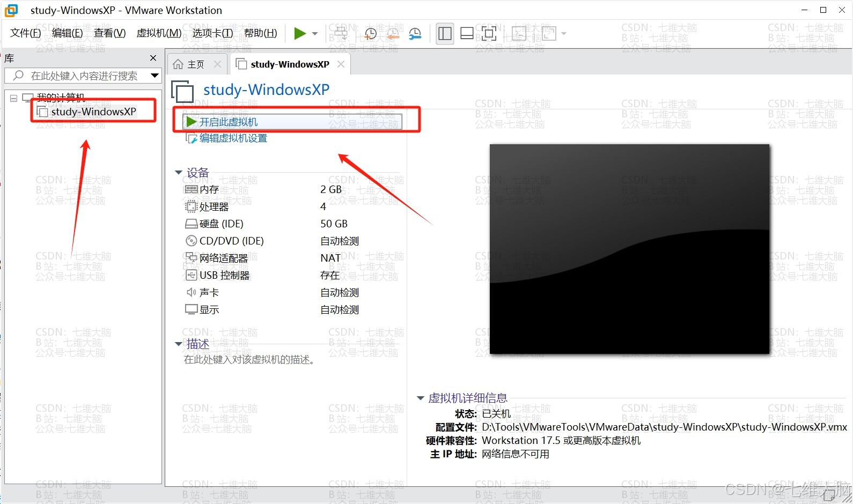The height and width of the screenshot is (504, 853).
Task: Click the 处理器 processor device icon
Action: tap(191, 206)
